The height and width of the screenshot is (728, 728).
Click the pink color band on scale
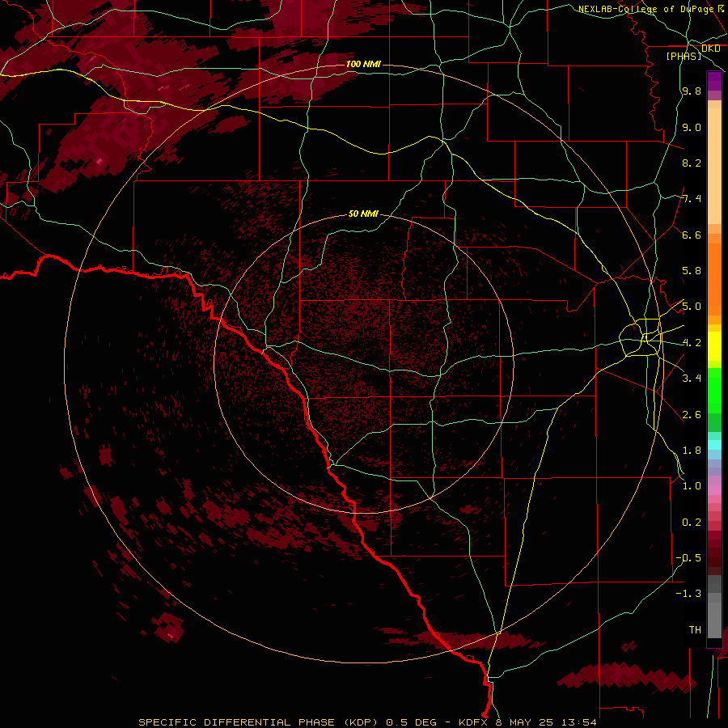click(x=714, y=490)
